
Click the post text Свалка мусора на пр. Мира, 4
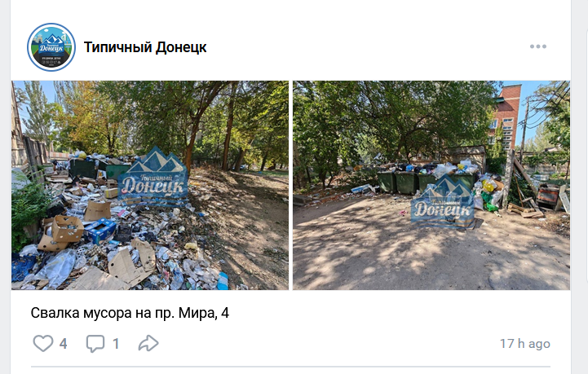point(130,313)
